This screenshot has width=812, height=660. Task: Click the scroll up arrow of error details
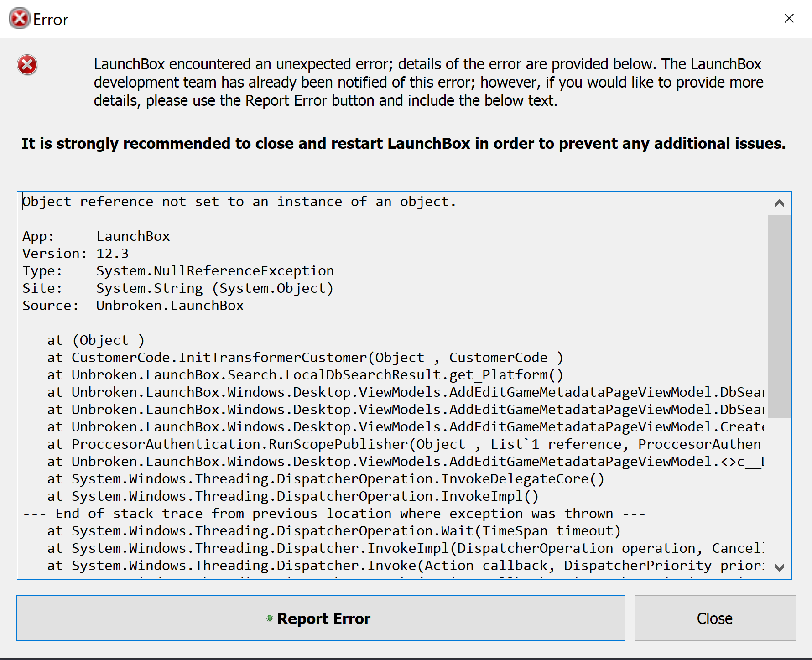click(x=779, y=203)
